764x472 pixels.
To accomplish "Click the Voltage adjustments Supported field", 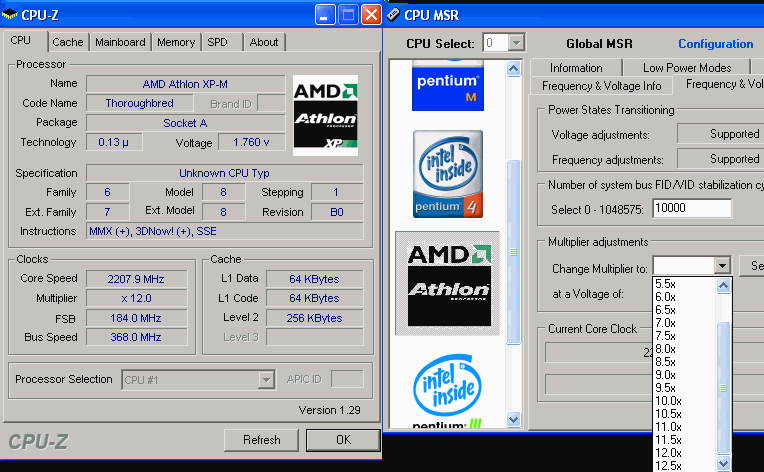I will (x=721, y=134).
